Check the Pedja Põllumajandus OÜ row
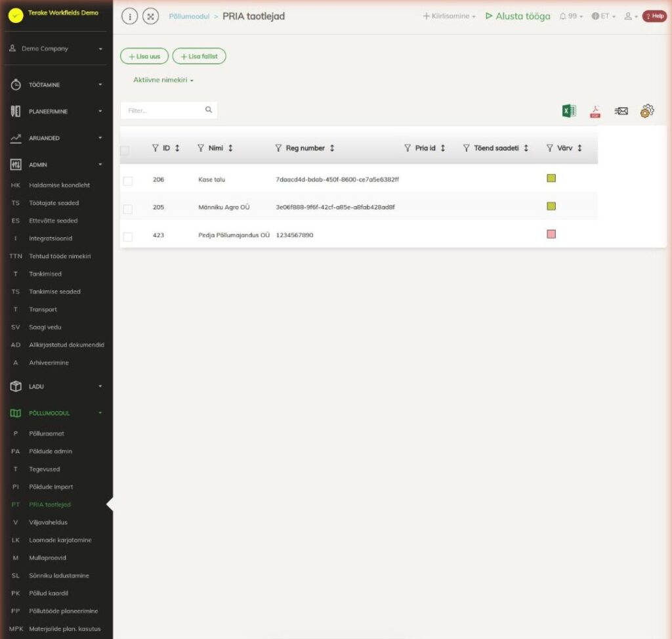672x639 pixels. tap(128, 236)
